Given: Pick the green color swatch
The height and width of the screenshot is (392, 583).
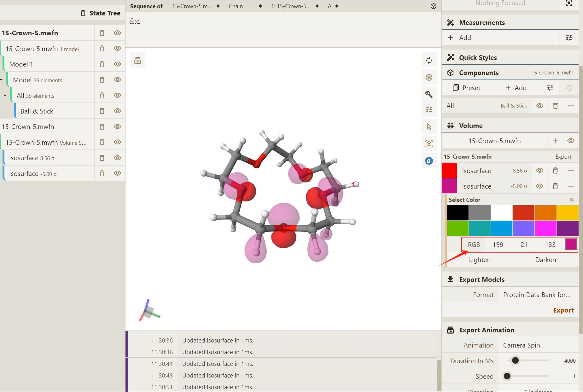Looking at the screenshot, I should (458, 228).
